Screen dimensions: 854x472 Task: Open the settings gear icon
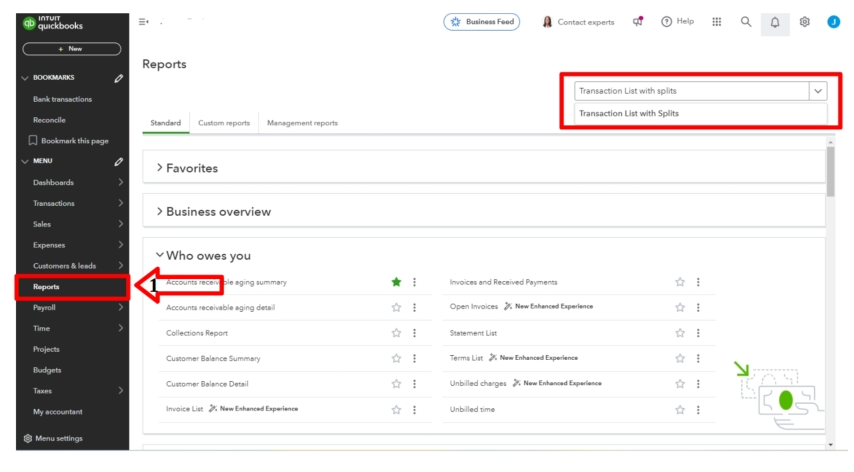point(804,22)
